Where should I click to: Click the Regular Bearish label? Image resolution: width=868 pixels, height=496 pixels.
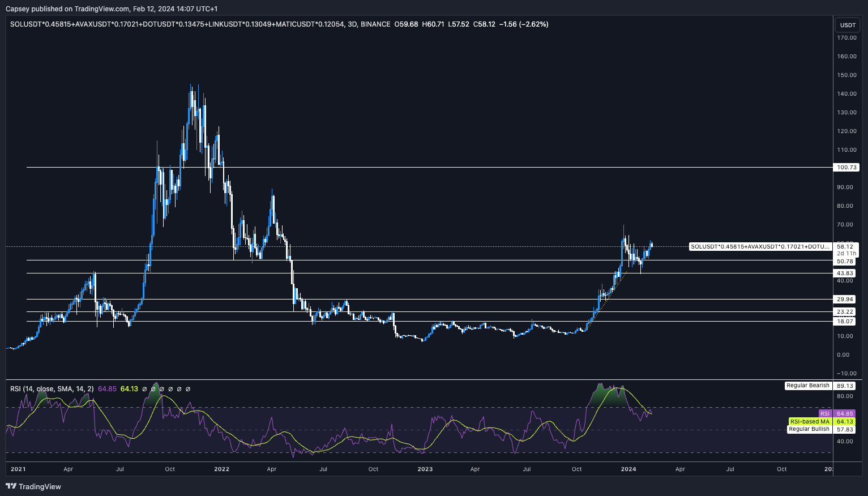807,386
